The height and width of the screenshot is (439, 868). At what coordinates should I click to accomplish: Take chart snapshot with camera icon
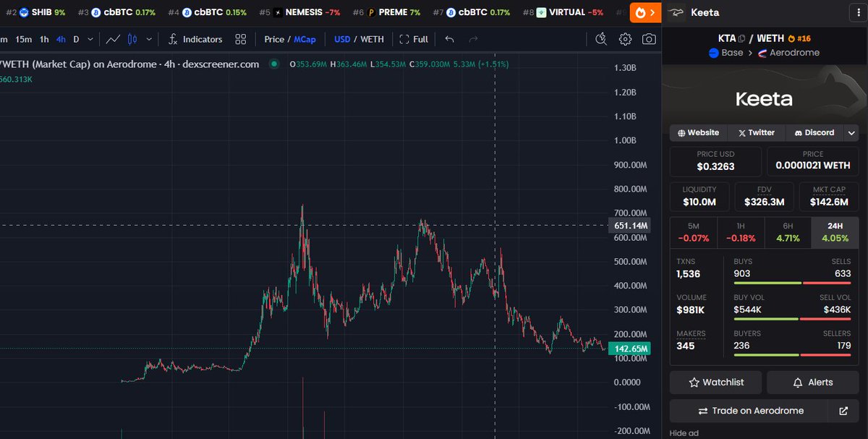[649, 39]
